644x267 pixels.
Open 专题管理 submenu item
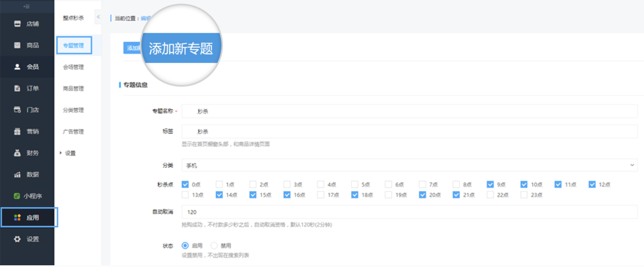point(74,46)
